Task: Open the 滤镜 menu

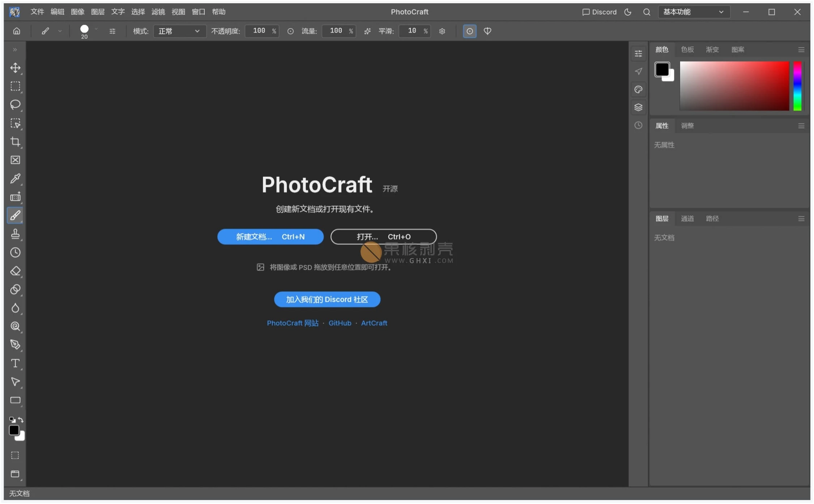Action: coord(158,12)
